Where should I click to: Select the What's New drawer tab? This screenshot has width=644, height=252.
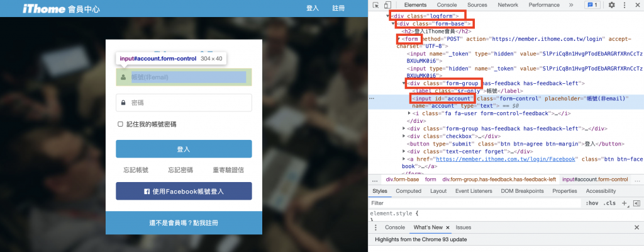pyautogui.click(x=428, y=227)
